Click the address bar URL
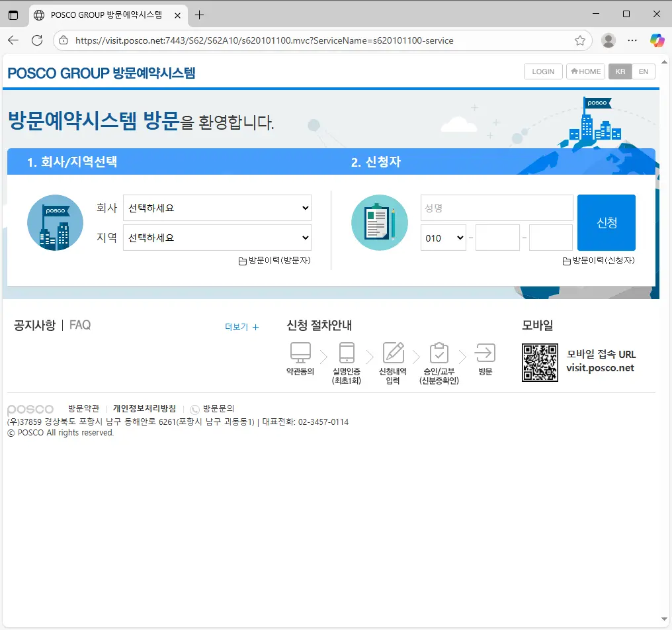 point(264,40)
